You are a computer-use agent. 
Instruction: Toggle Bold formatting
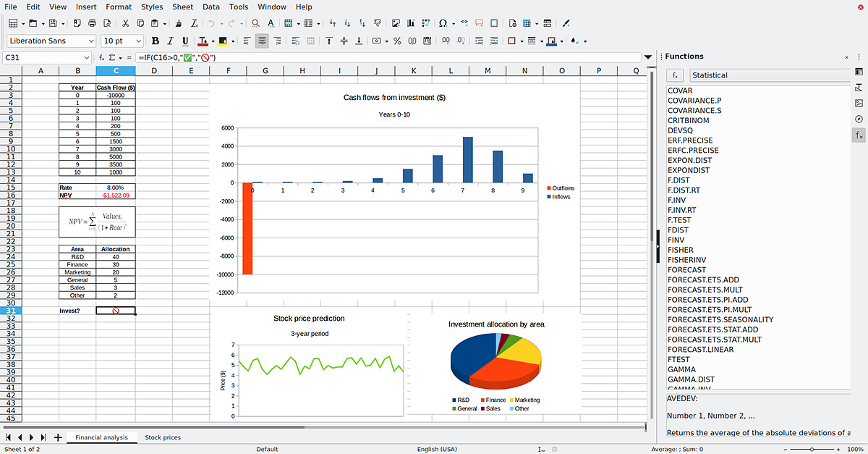click(156, 41)
